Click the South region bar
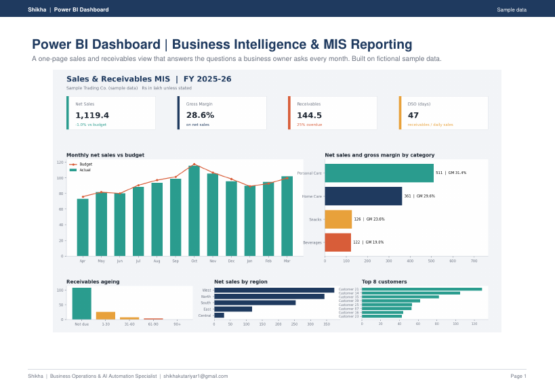The height and width of the screenshot is (392, 555). [x=255, y=303]
